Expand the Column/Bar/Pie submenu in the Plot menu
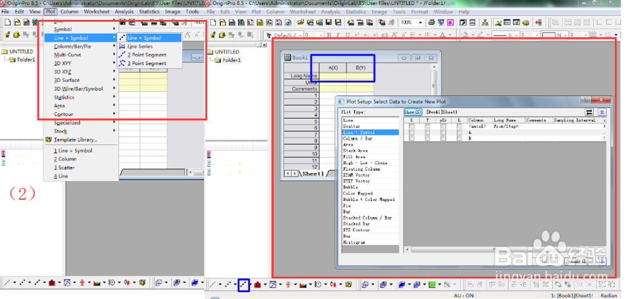 (81, 46)
